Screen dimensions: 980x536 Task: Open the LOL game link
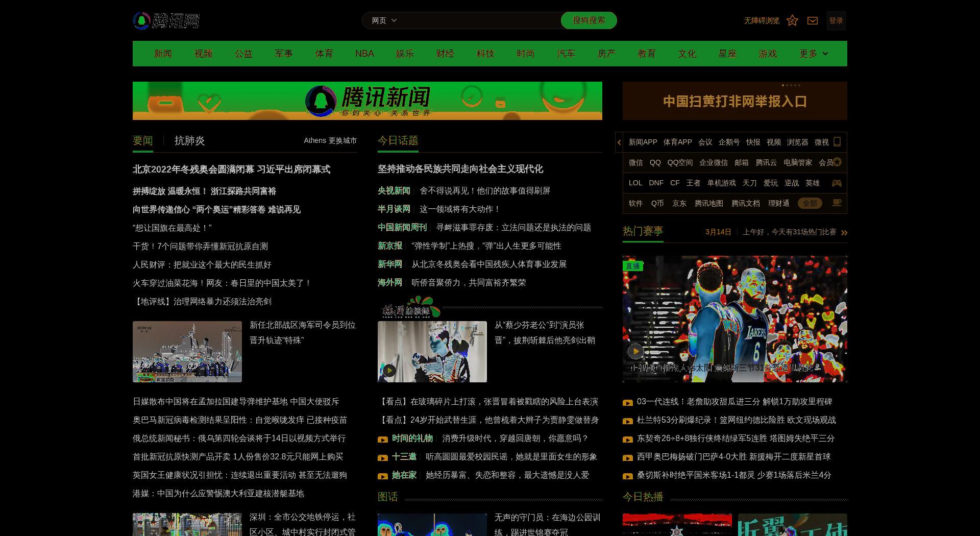[635, 183]
